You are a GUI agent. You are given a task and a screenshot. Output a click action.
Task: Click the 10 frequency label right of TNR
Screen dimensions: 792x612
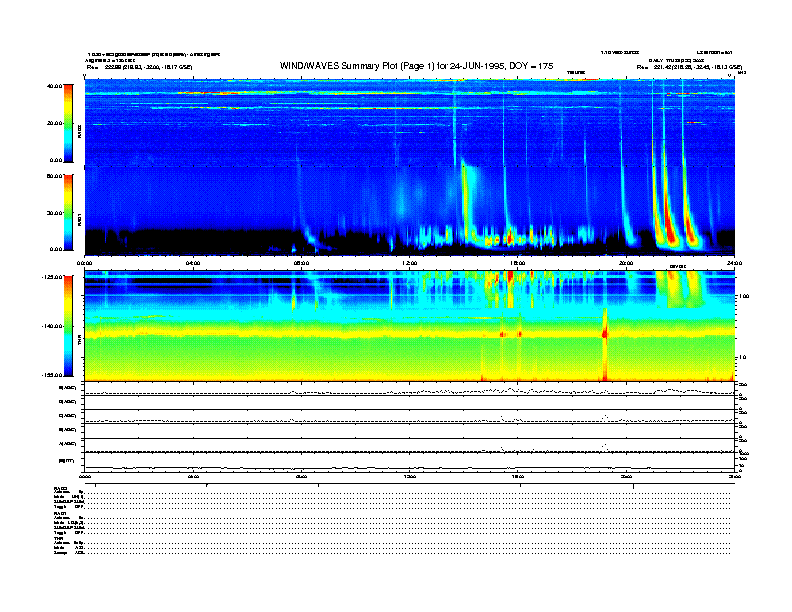coord(742,358)
